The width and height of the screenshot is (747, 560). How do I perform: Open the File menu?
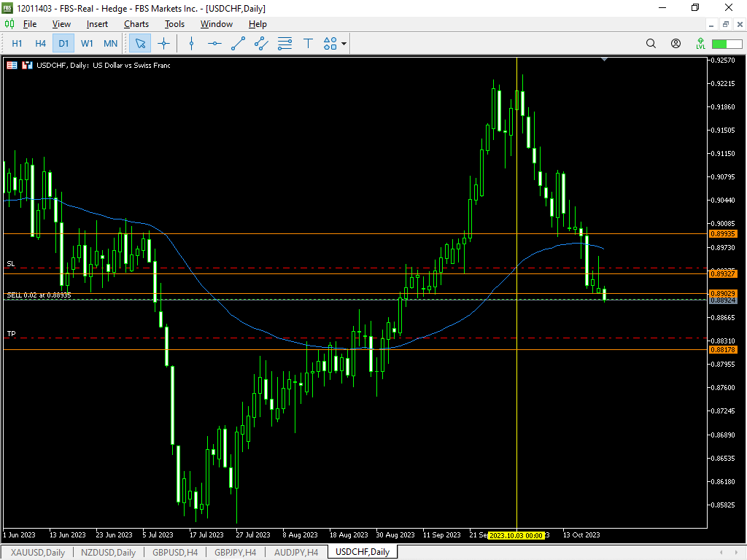point(29,24)
